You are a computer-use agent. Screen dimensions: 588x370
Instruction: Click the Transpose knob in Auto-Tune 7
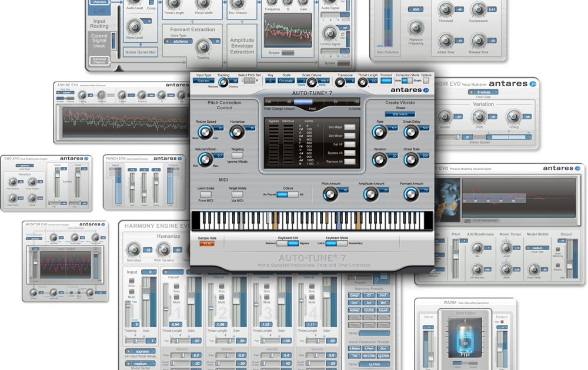340,83
